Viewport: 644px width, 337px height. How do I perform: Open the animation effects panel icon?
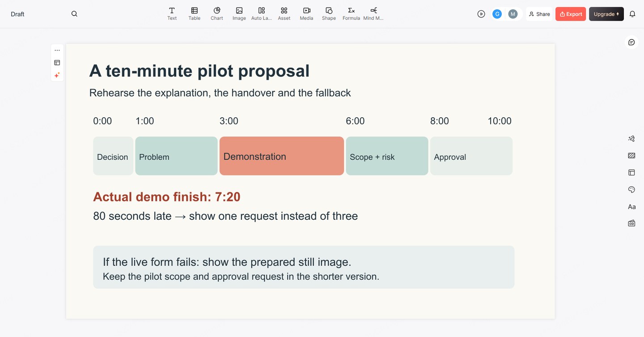[x=631, y=139]
